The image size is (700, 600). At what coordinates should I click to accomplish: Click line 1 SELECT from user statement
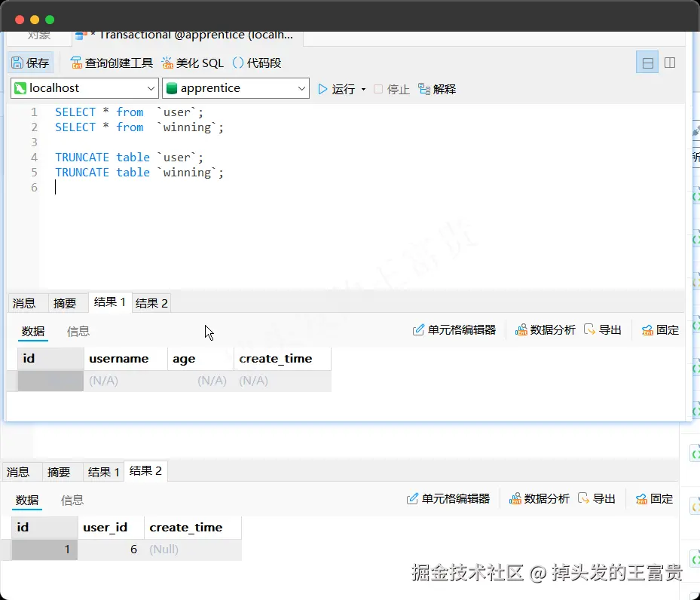point(129,112)
